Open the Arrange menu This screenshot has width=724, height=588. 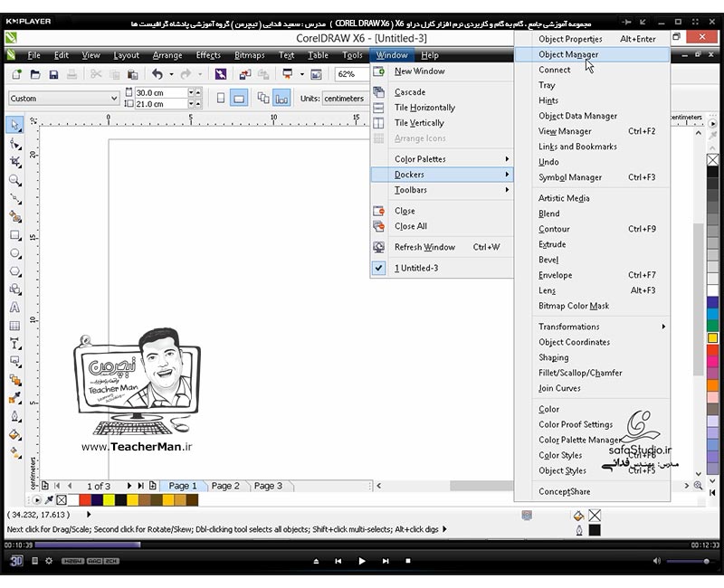[x=167, y=55]
